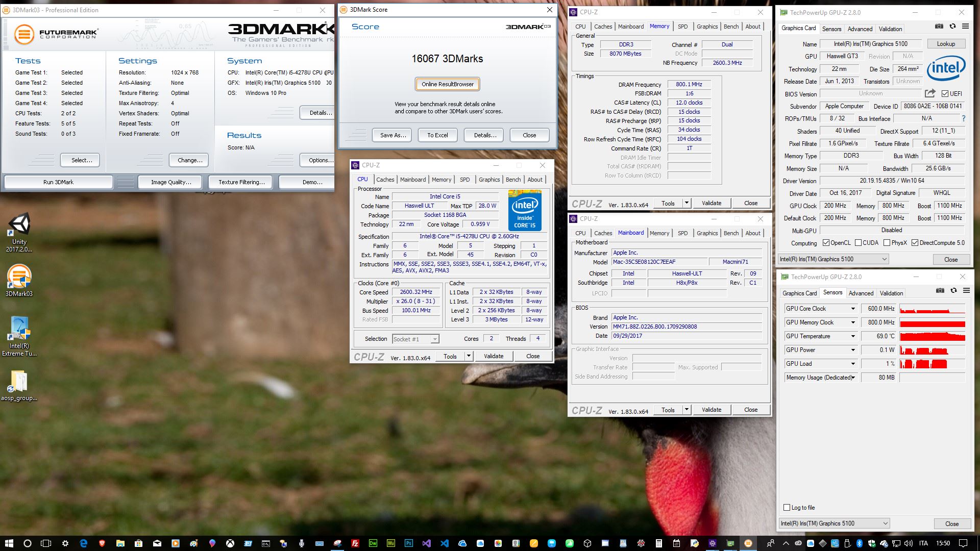Open FileZilla from the taskbar
Screen dimensions: 980x551
(355, 543)
